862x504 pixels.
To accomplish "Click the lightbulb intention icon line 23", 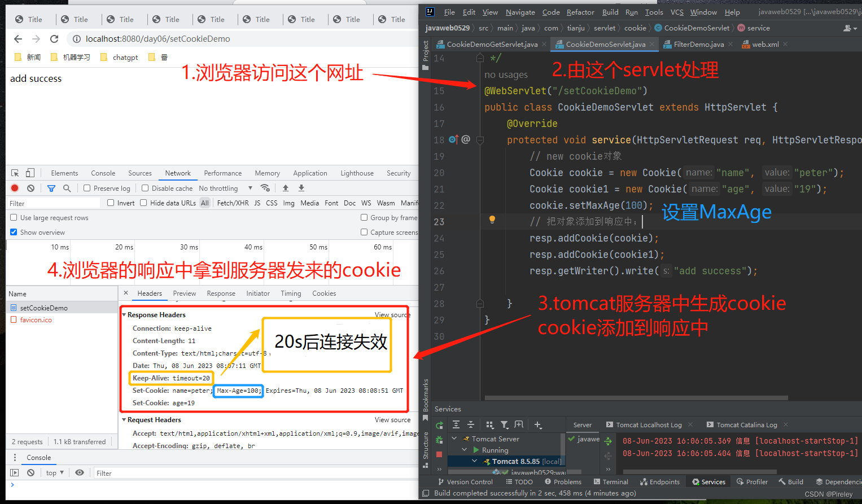I will [492, 220].
